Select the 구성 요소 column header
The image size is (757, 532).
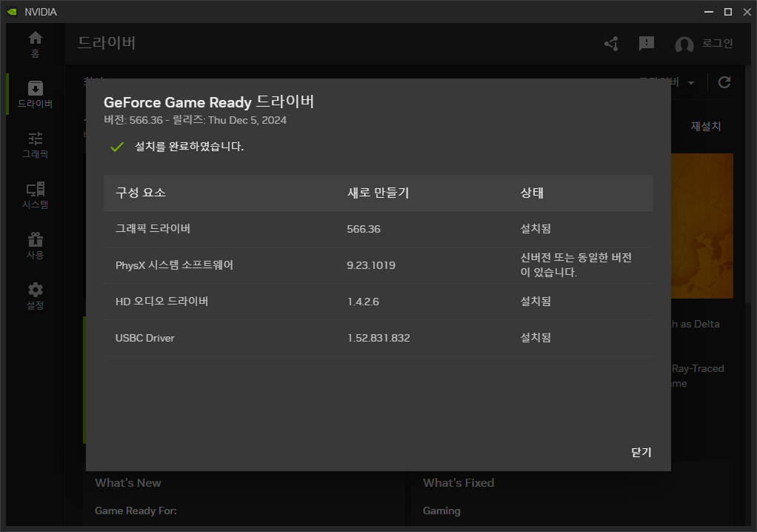point(141,193)
